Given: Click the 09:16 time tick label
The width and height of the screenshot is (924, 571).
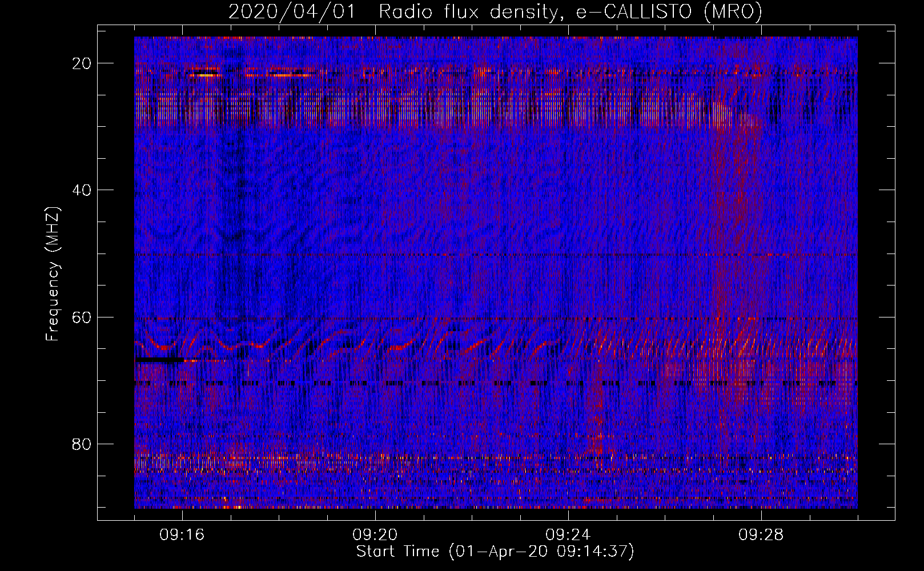Looking at the screenshot, I should (182, 535).
